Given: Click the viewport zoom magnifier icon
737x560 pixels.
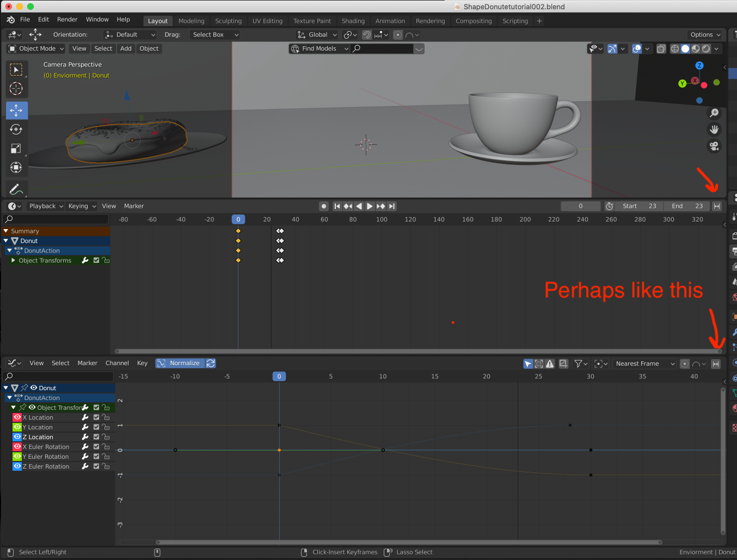Looking at the screenshot, I should (x=714, y=113).
